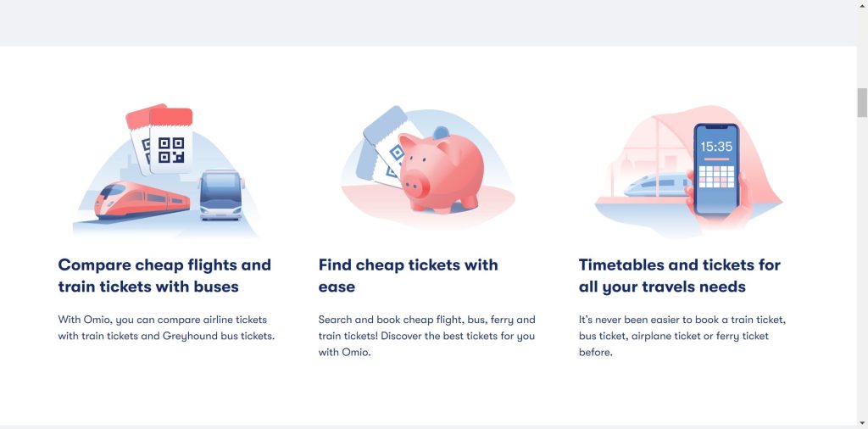
Task: Click the timetable grid on the phone screen
Action: (x=716, y=177)
